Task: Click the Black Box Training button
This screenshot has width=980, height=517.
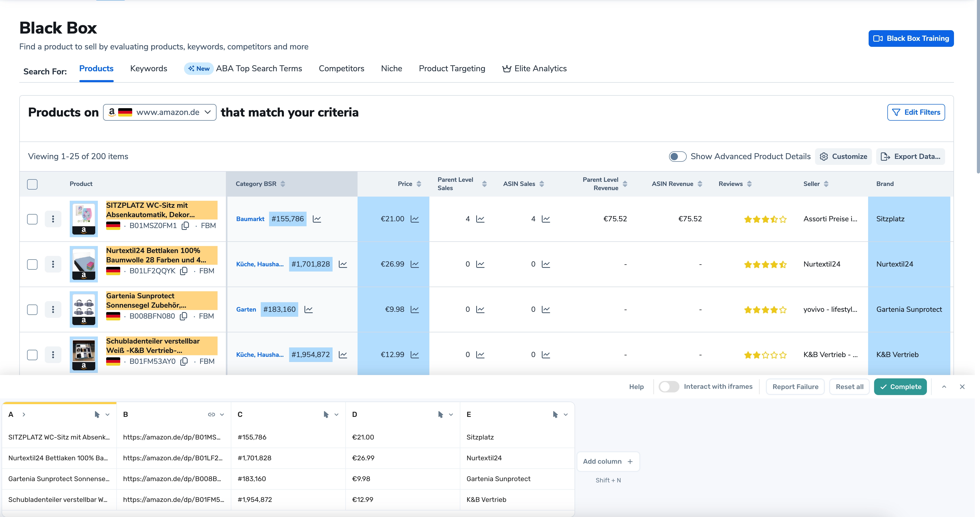Action: pyautogui.click(x=911, y=38)
